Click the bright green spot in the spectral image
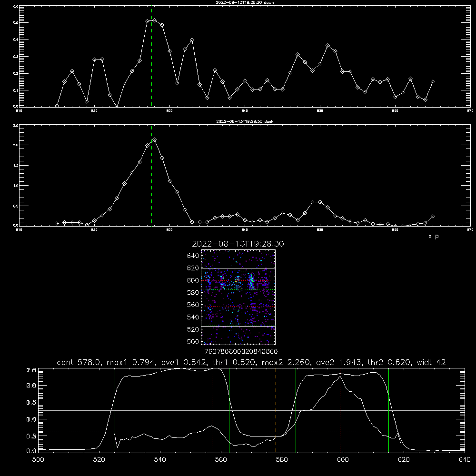The width and height of the screenshot is (476, 476). (252, 281)
